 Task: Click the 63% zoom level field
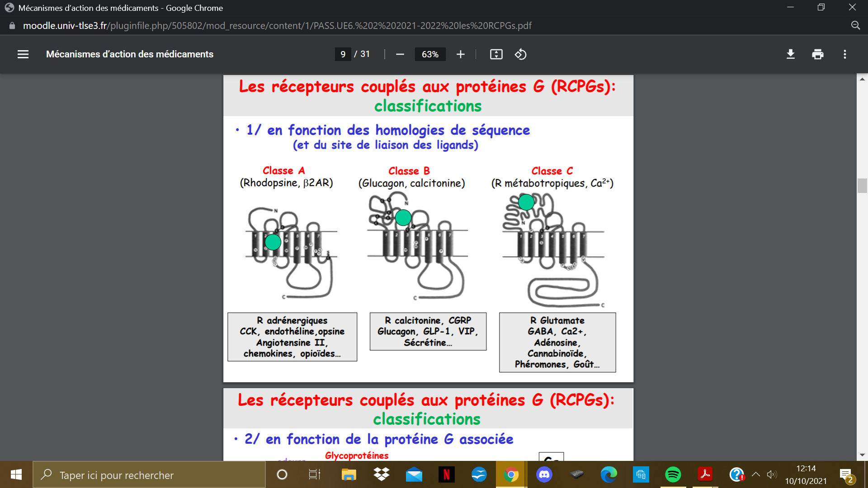click(x=430, y=54)
